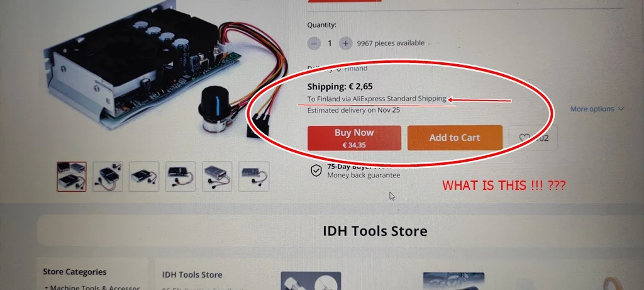Click the Buy Now button
The width and height of the screenshot is (644, 290).
pos(354,138)
